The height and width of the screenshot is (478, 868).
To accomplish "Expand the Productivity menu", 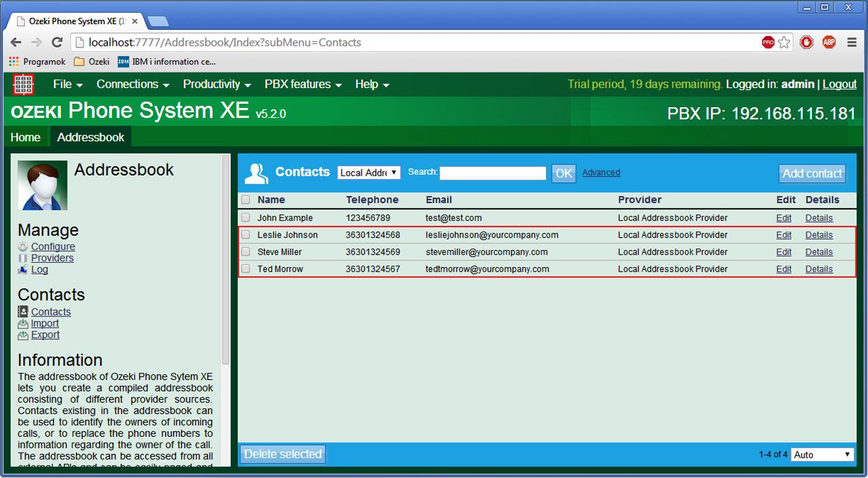I will 217,84.
